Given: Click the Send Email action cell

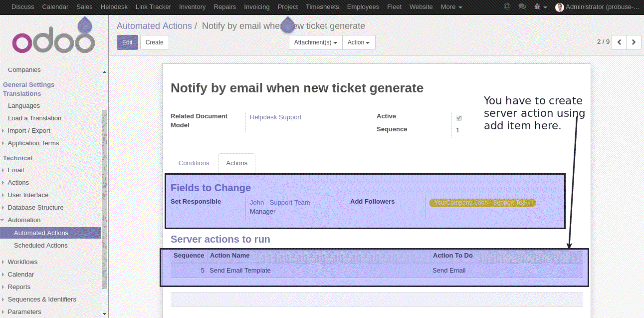Looking at the screenshot, I should coord(449,271).
